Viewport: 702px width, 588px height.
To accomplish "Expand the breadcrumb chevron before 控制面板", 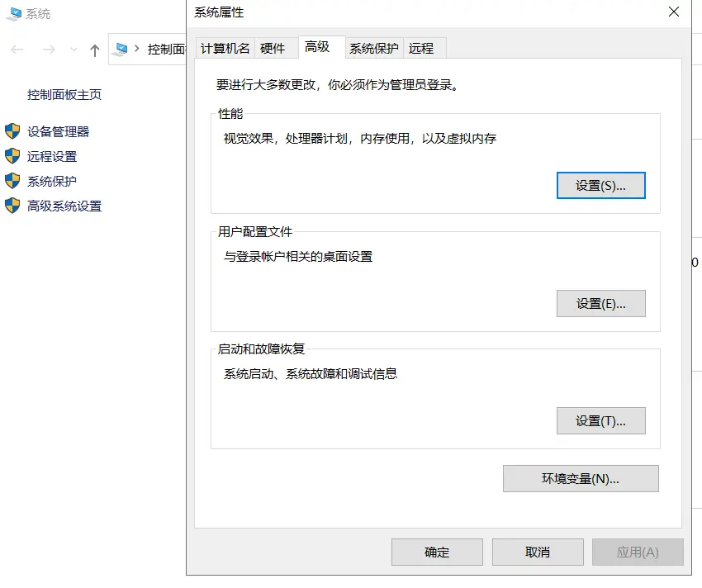I will [138, 49].
